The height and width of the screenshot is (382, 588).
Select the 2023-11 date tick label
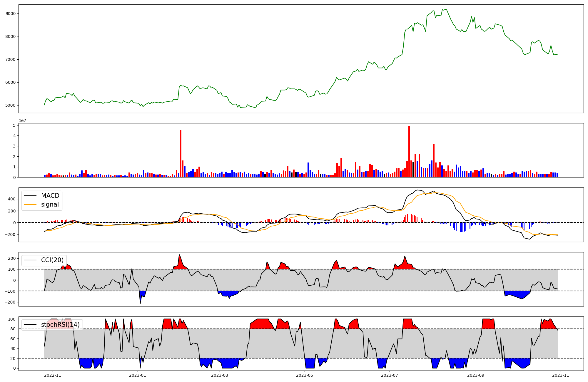[561, 375]
